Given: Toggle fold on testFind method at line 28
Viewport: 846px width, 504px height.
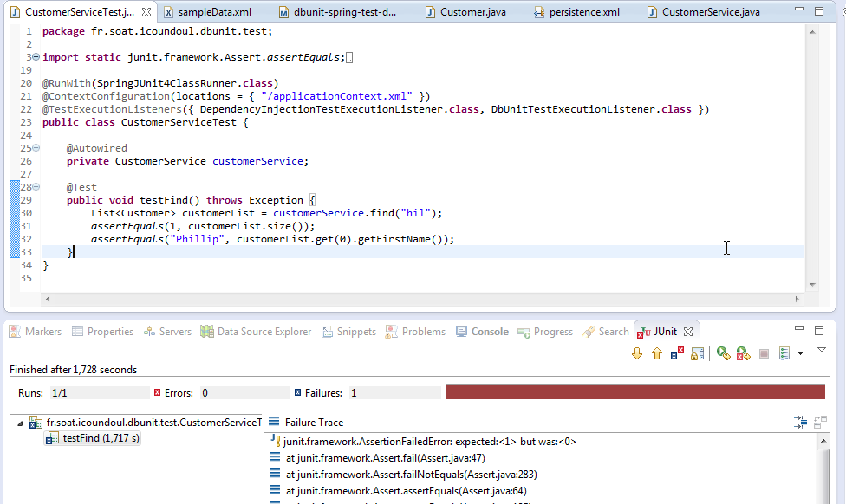Looking at the screenshot, I should click(x=36, y=187).
